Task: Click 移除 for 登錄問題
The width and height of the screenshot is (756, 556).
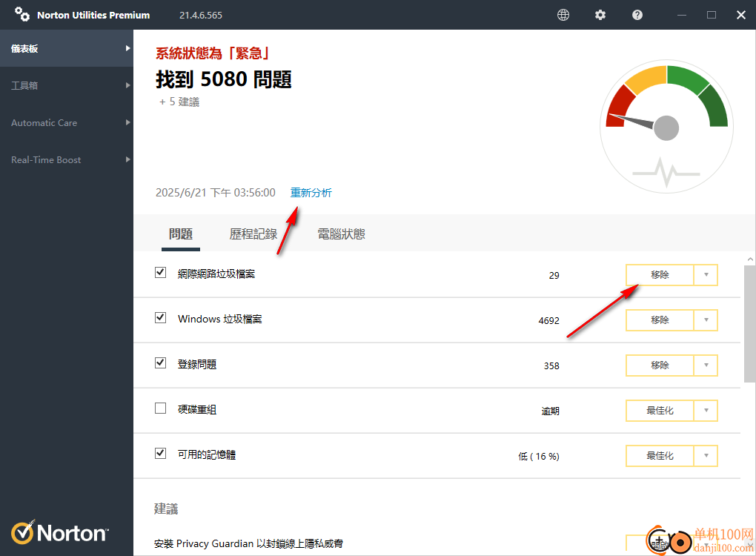Action: (660, 365)
